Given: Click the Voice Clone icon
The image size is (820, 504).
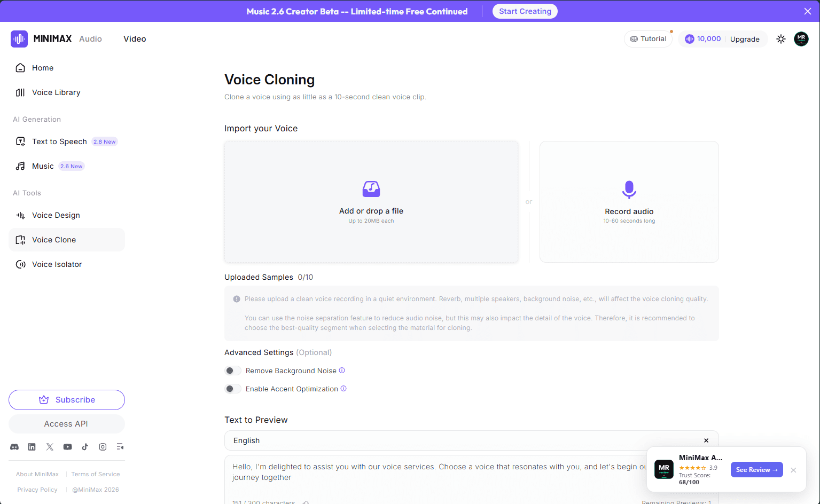Looking at the screenshot, I should pyautogui.click(x=20, y=240).
